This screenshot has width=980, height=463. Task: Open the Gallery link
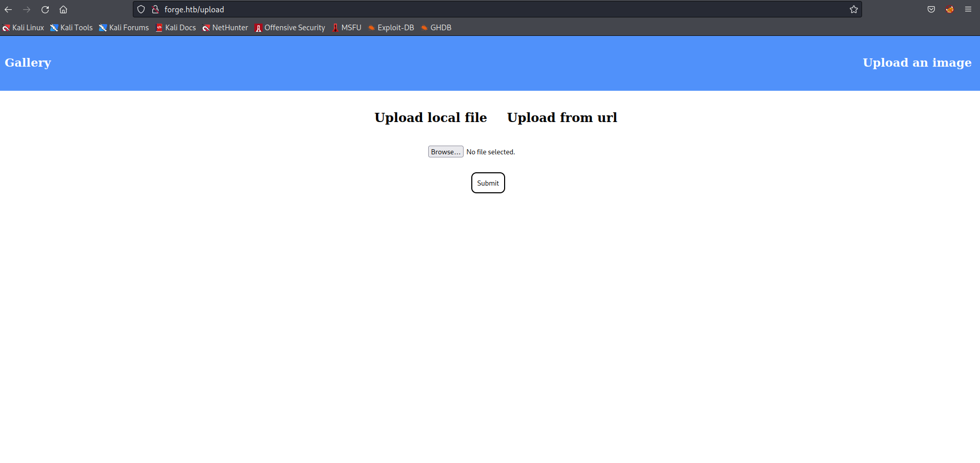click(x=28, y=63)
